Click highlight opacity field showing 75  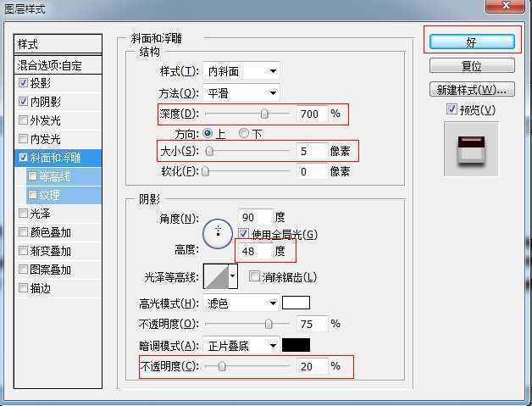click(312, 324)
